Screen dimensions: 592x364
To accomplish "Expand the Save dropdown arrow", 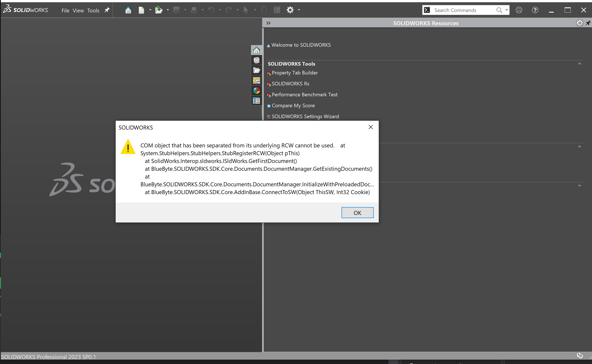I will 185,10.
